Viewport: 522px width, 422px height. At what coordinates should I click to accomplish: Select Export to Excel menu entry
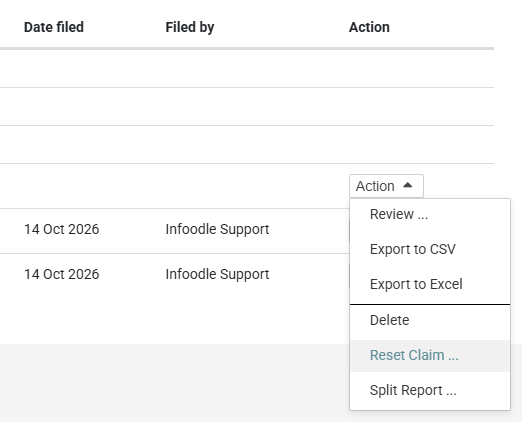(x=430, y=284)
